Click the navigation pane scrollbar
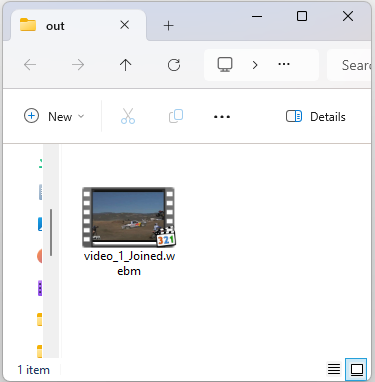The width and height of the screenshot is (375, 382). pos(51,232)
